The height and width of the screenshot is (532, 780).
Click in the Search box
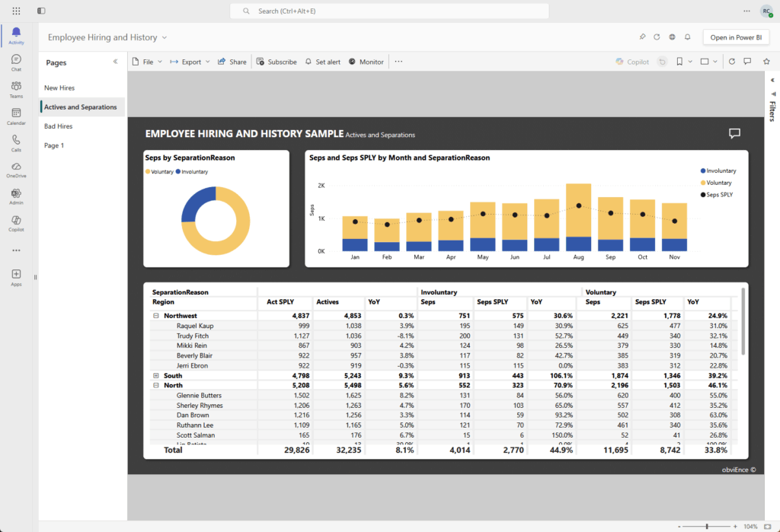click(389, 11)
